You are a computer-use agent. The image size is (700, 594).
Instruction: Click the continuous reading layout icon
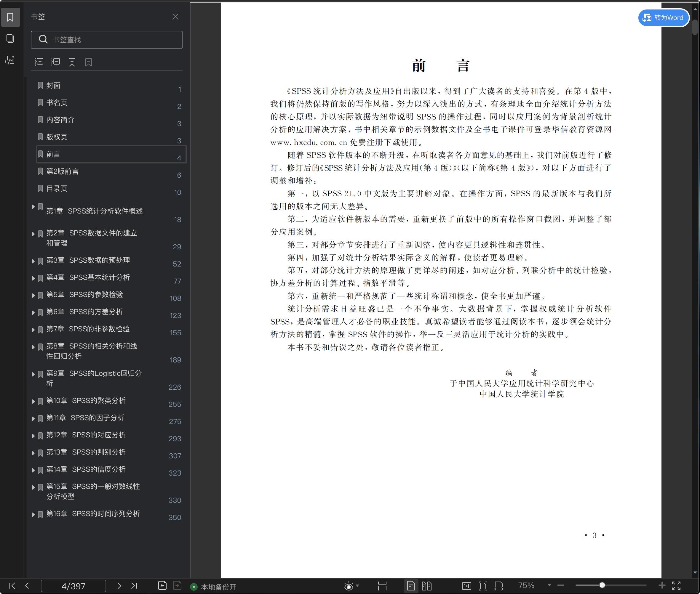pyautogui.click(x=382, y=586)
